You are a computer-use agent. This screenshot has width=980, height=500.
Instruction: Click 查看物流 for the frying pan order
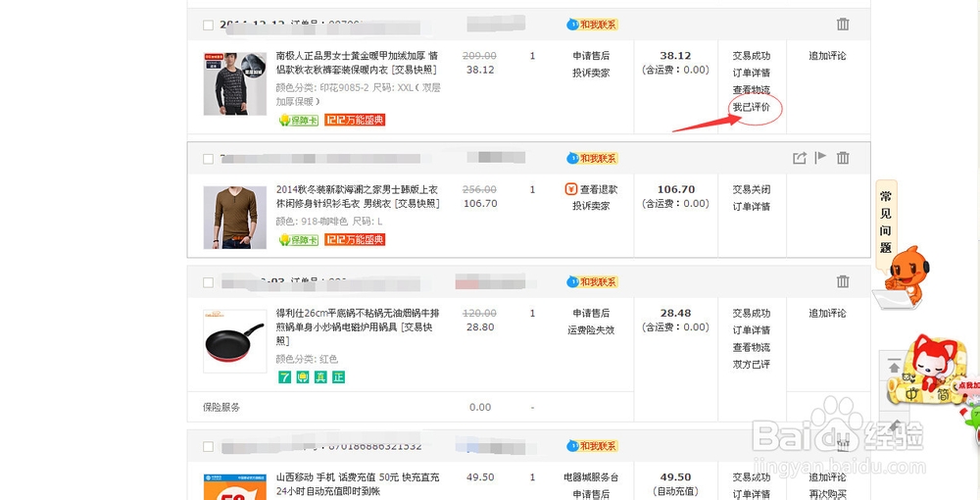752,347
